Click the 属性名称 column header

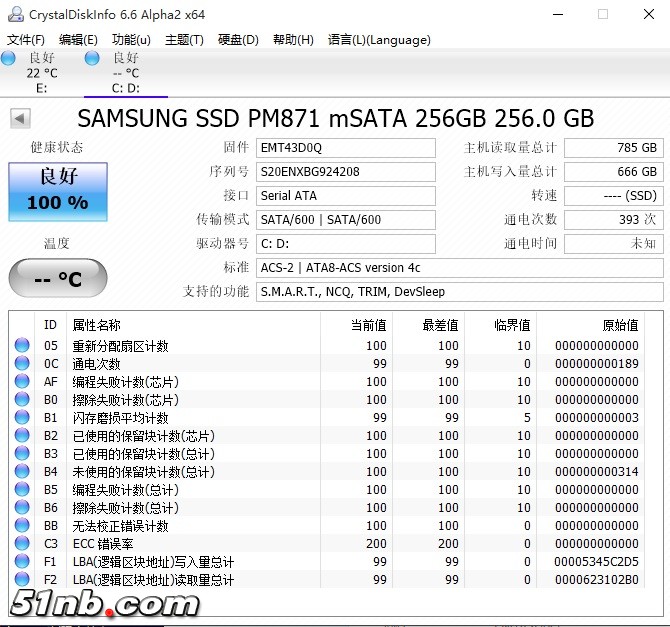(97, 325)
